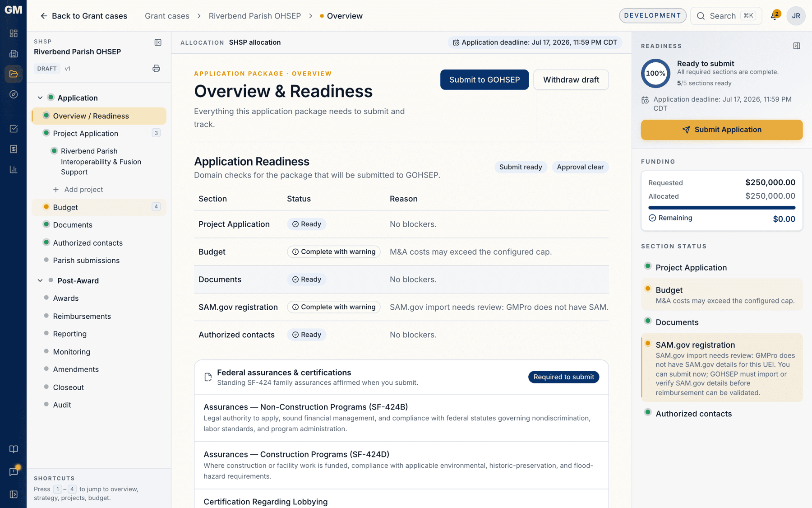This screenshot has width=812, height=508.
Task: Open the notifications bell
Action: click(x=775, y=15)
